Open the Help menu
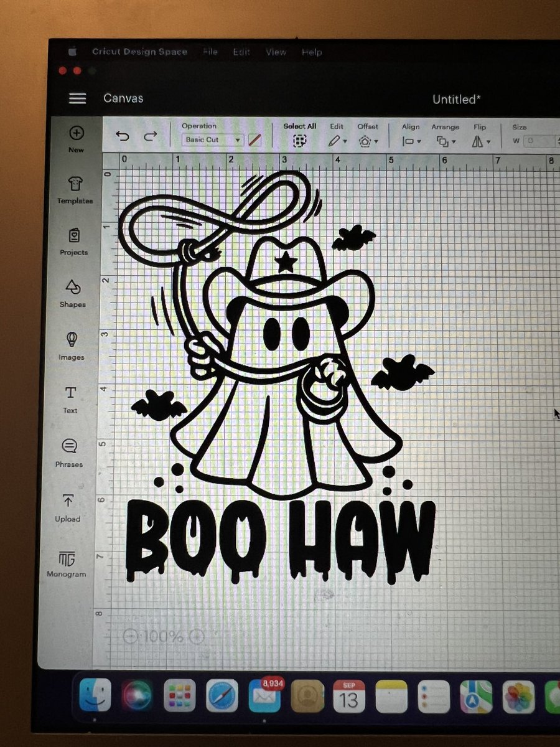The width and height of the screenshot is (560, 747). tap(312, 52)
